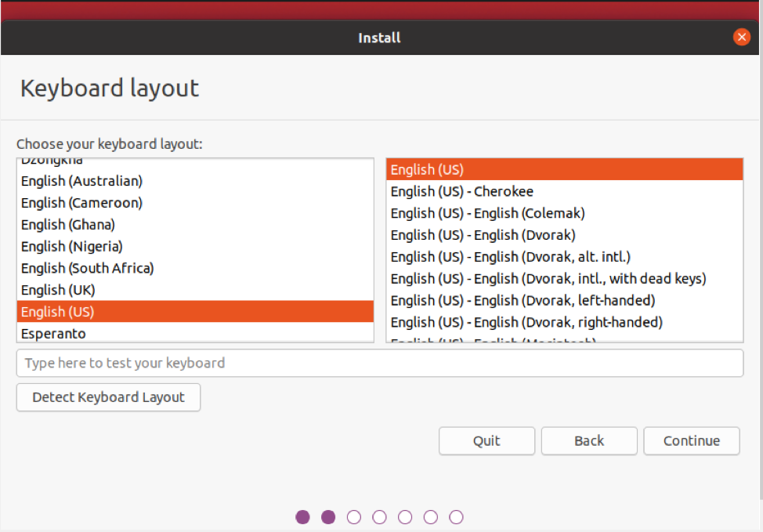Select English (Australian) keyboard layout
Screen dimensions: 763x532
(x=81, y=181)
